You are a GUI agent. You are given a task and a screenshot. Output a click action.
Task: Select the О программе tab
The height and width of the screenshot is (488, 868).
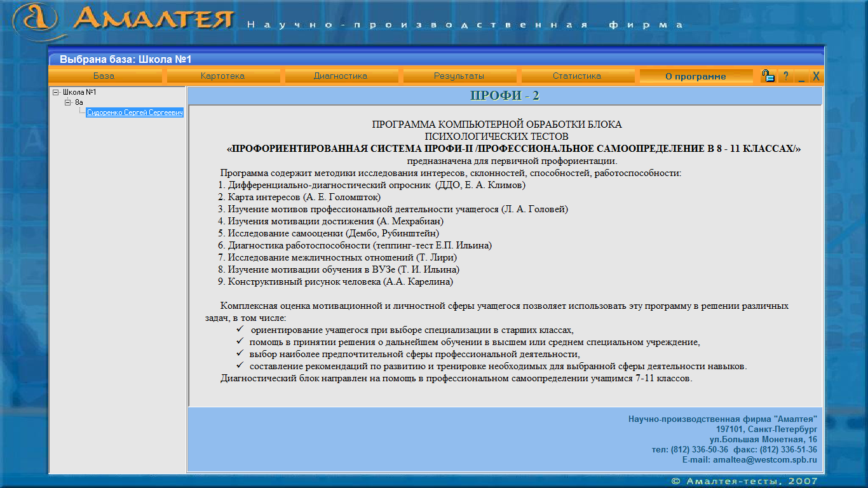coord(696,76)
